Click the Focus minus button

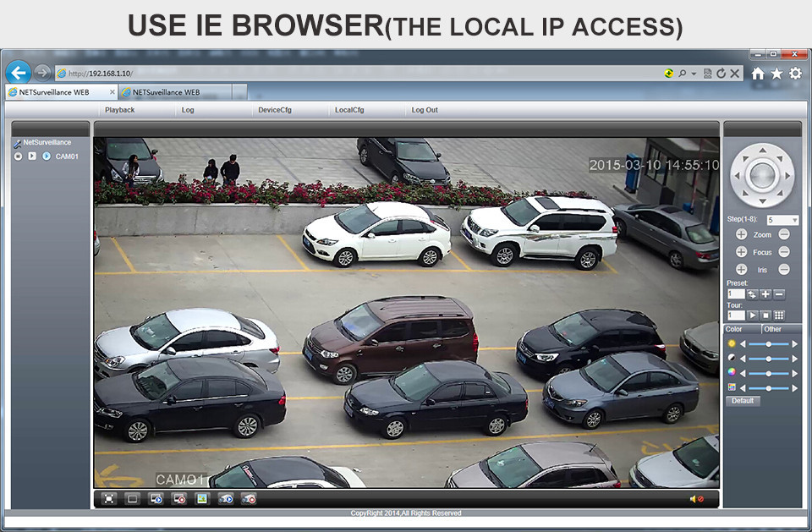[784, 252]
